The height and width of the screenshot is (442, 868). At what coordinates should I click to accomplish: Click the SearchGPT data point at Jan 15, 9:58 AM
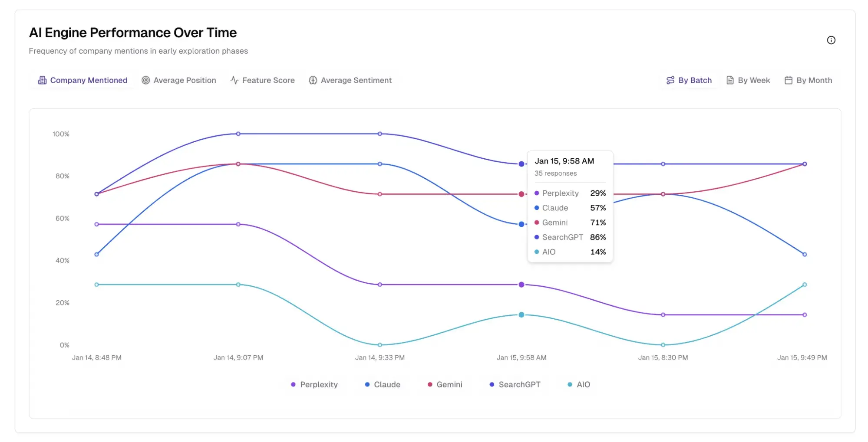(x=521, y=164)
